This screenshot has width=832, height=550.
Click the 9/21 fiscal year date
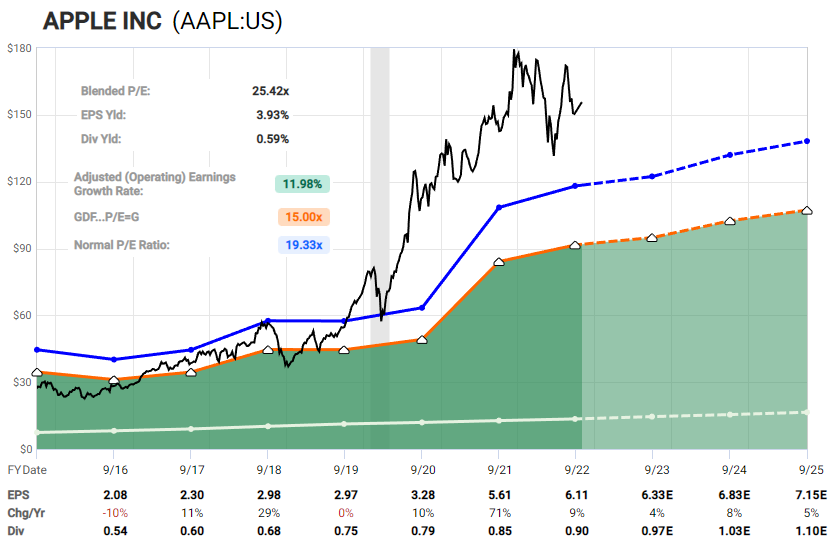pos(500,470)
